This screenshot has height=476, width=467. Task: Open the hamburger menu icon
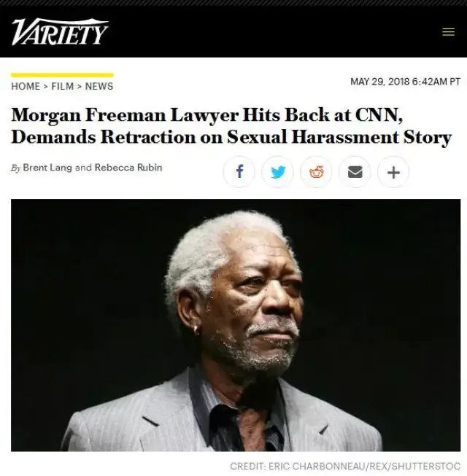(448, 32)
